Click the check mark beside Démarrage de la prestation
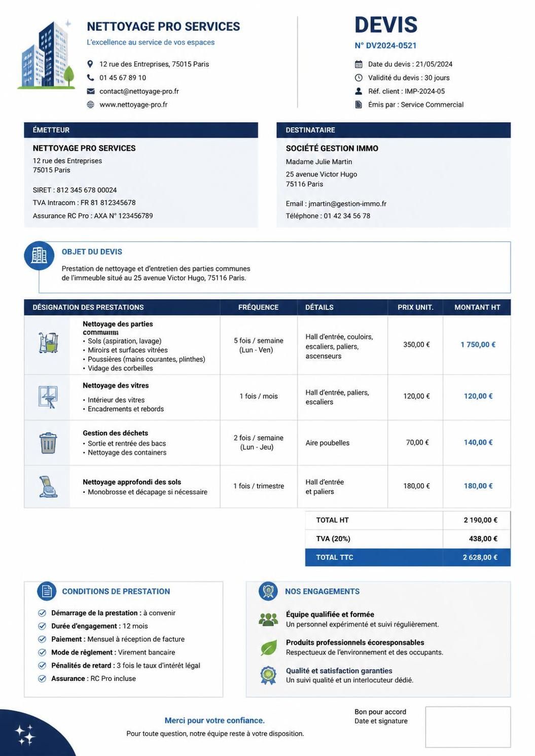This screenshot has height=756, width=535. pyautogui.click(x=42, y=613)
